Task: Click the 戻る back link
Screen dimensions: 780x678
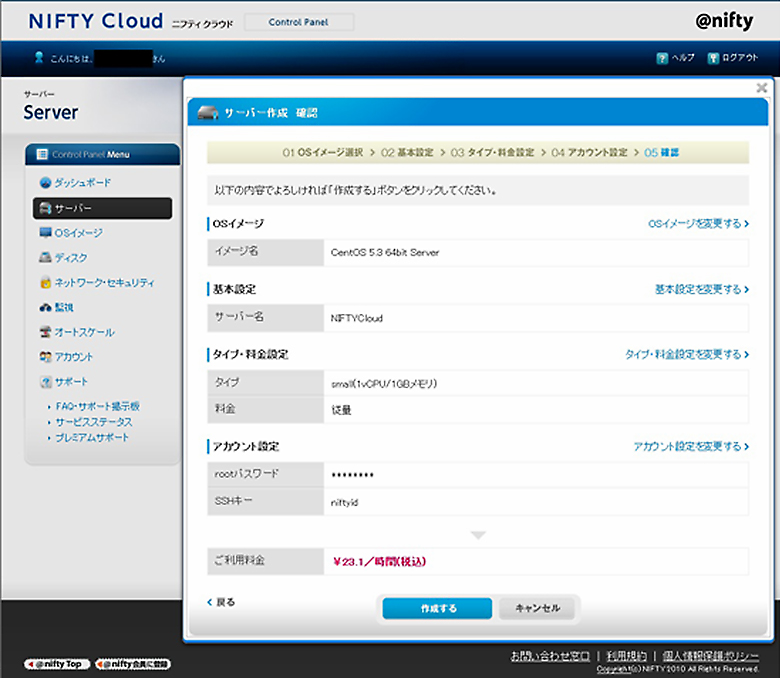Action: 221,602
